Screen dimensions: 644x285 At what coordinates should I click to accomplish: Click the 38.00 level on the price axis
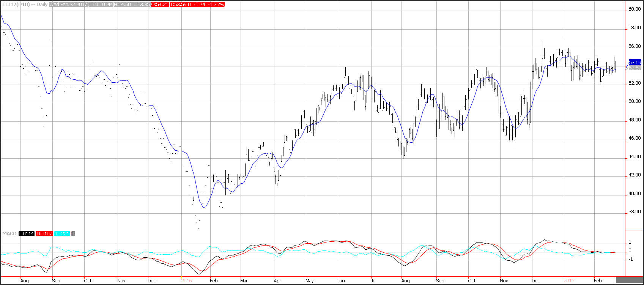[x=635, y=212]
